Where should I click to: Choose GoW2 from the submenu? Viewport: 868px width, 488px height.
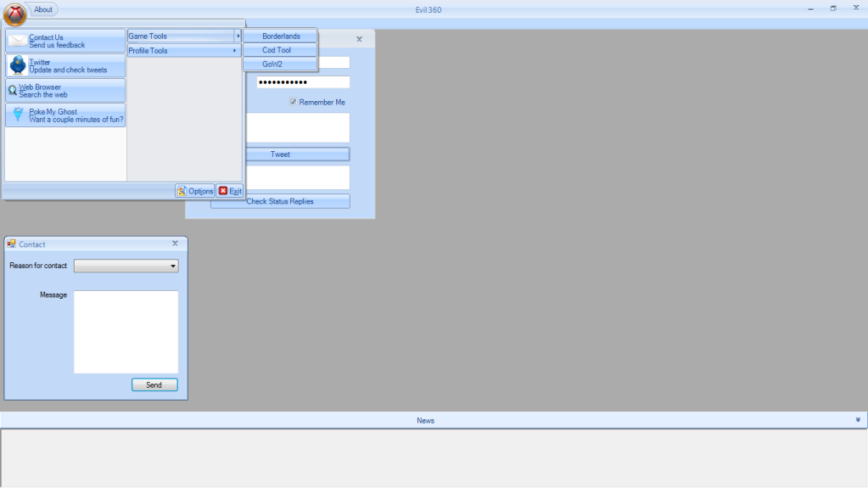[x=280, y=65]
